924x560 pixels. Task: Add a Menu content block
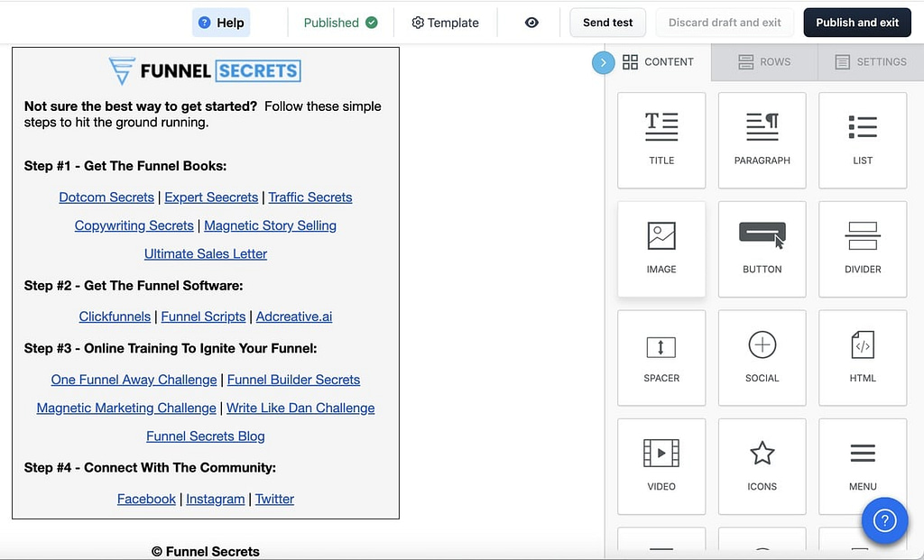863,466
